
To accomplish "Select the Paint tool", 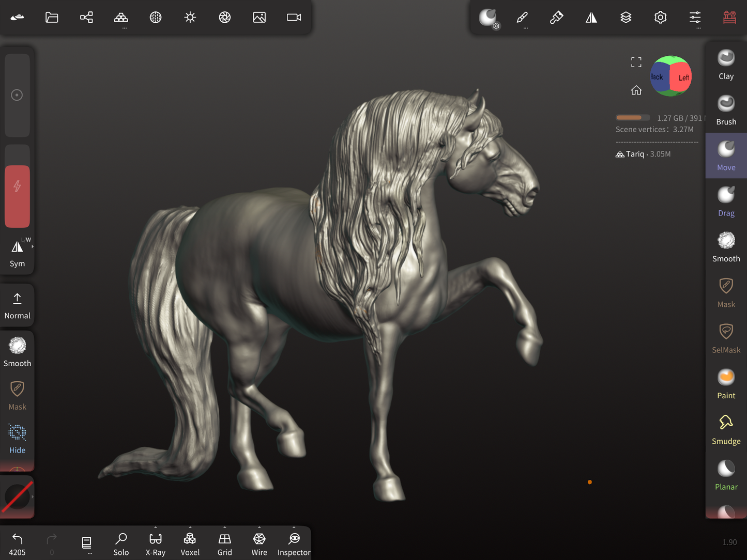I will [726, 384].
